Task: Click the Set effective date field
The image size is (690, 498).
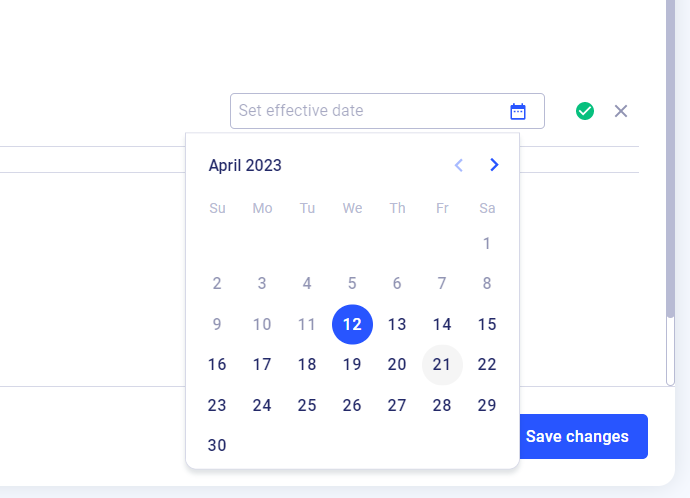Action: [370, 111]
